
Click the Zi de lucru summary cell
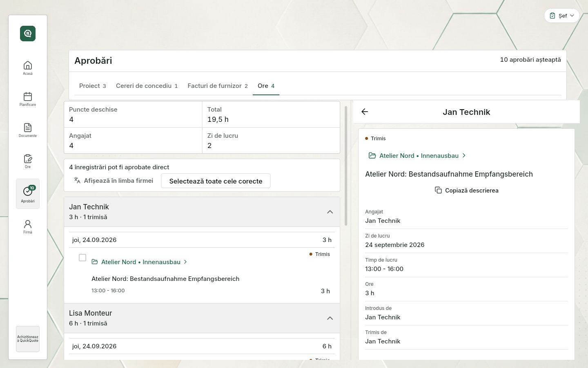point(271,141)
